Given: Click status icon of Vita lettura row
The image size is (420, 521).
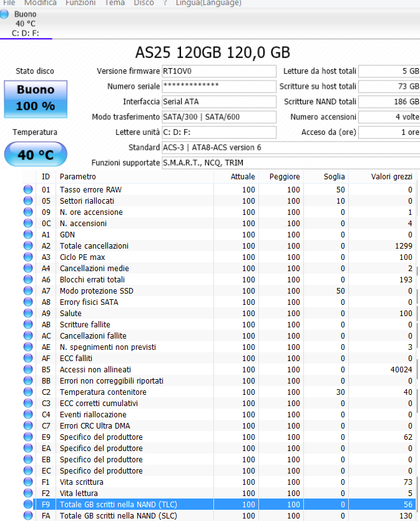Looking at the screenshot, I should [28, 493].
